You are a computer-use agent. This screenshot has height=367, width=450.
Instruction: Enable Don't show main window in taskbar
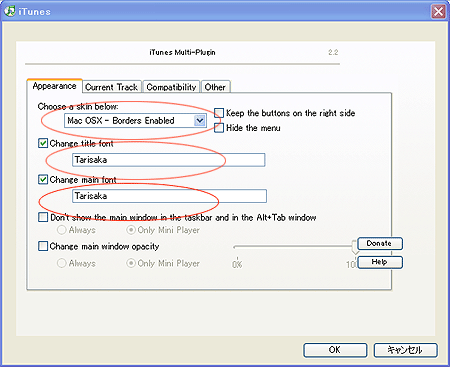click(x=43, y=217)
